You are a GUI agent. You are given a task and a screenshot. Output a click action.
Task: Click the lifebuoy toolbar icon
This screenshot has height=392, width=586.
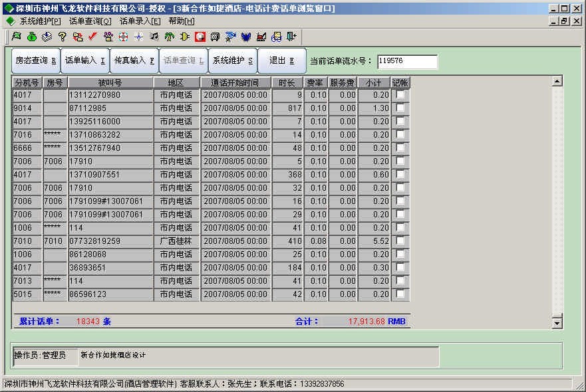click(123, 37)
